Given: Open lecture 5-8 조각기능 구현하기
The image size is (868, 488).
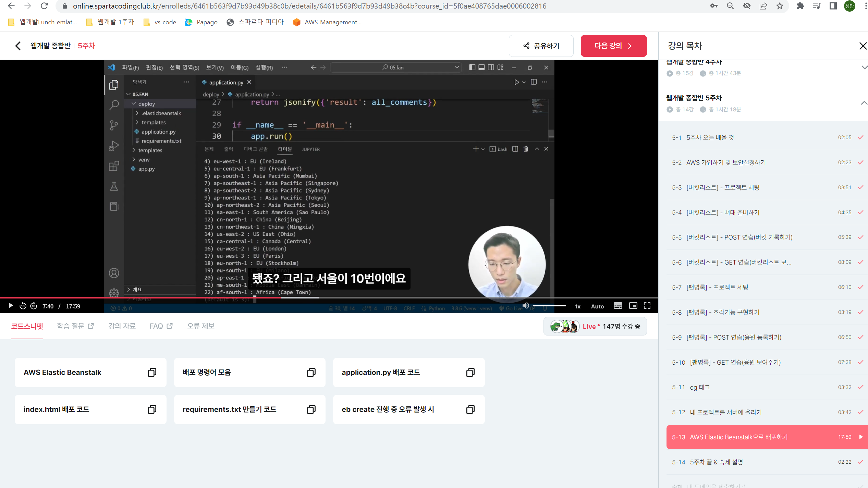Looking at the screenshot, I should coord(767,312).
